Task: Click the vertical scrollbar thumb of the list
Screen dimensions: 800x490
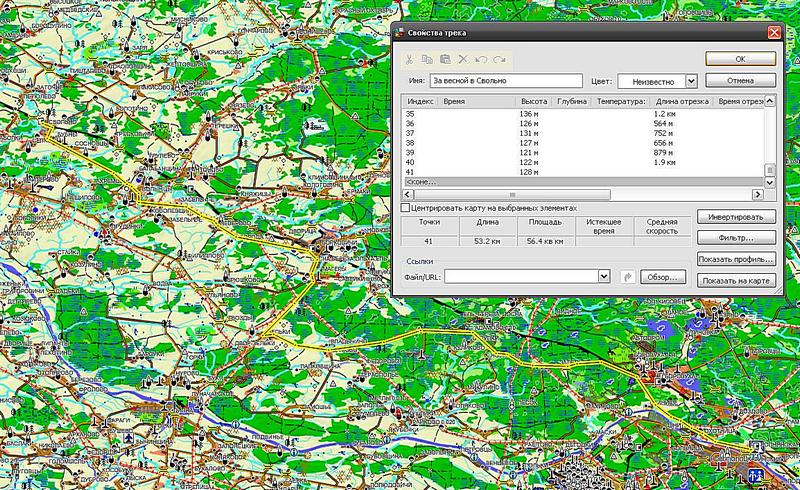Action: (x=769, y=170)
